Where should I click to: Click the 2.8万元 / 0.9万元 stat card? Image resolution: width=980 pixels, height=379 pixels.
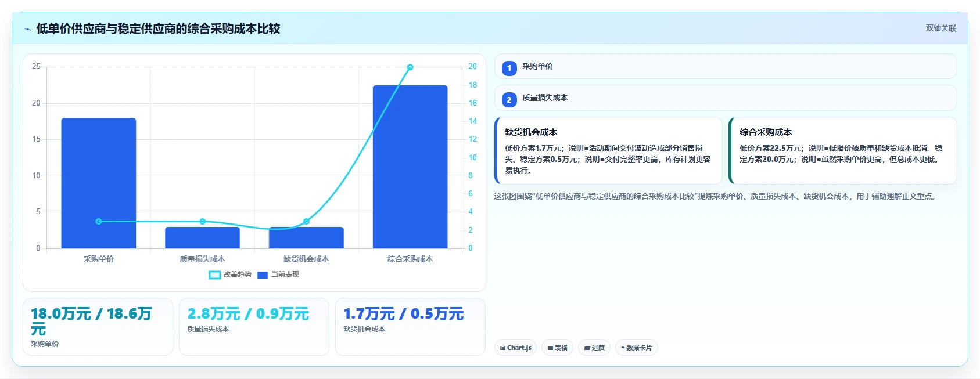point(254,327)
